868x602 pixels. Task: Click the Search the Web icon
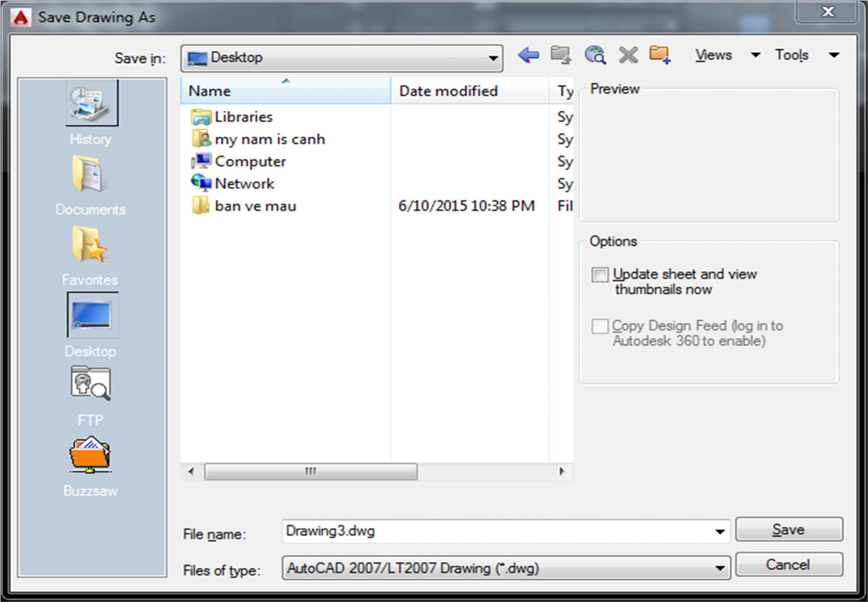595,56
